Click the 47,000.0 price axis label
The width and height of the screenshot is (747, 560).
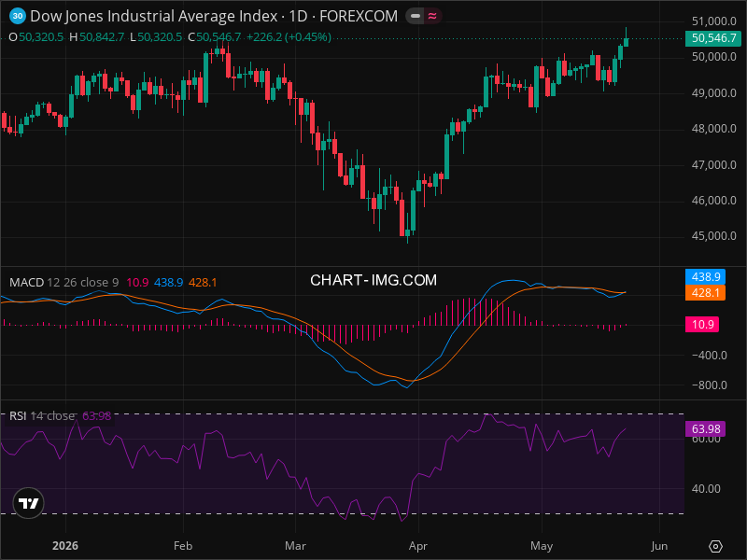pyautogui.click(x=713, y=165)
